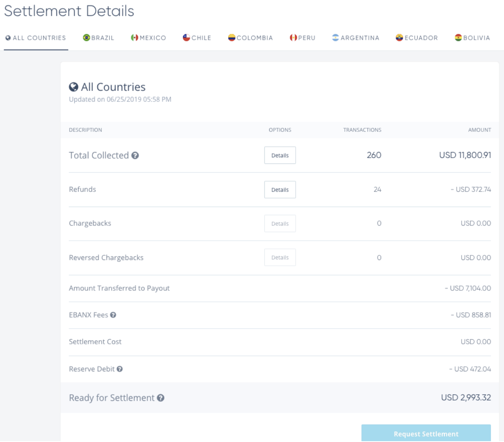Click the Mexico flag icon
The height and width of the screenshot is (442, 504).
[134, 38]
